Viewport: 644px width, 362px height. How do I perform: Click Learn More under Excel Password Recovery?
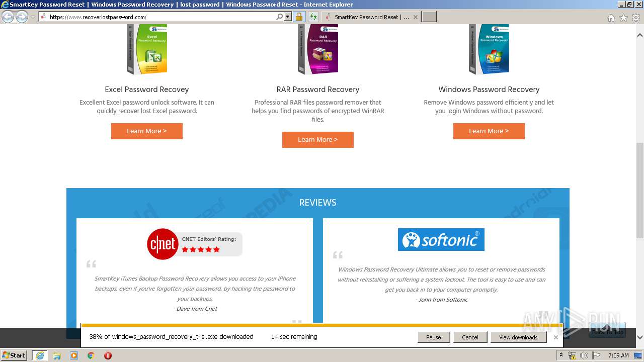tap(147, 131)
